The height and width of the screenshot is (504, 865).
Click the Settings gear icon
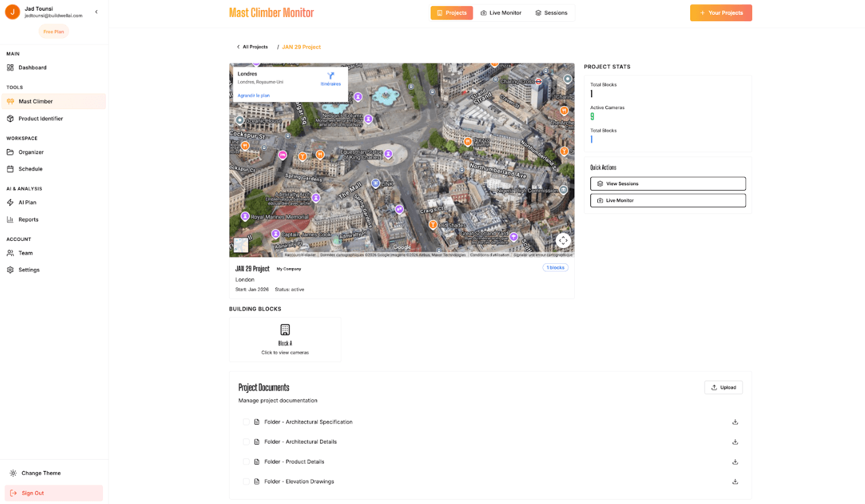(11, 270)
